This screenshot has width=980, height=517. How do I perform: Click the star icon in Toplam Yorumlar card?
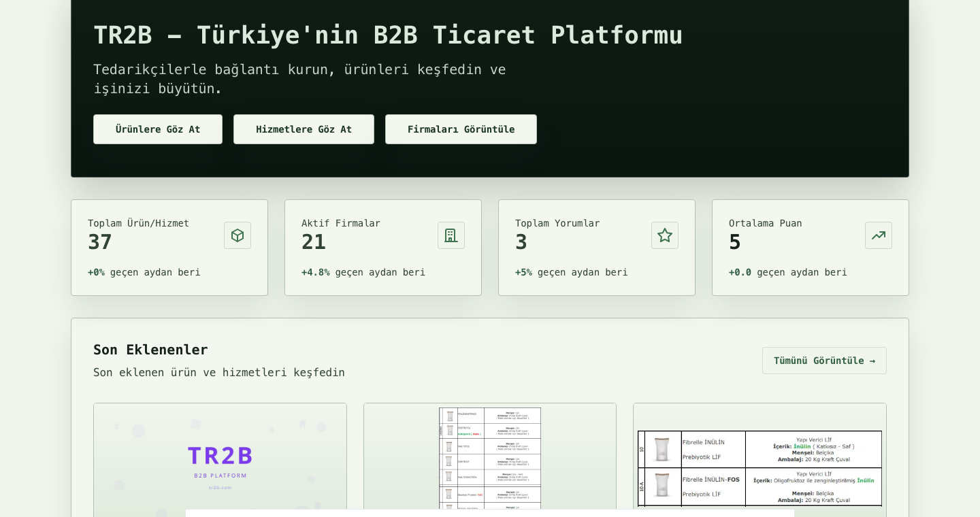tap(665, 235)
